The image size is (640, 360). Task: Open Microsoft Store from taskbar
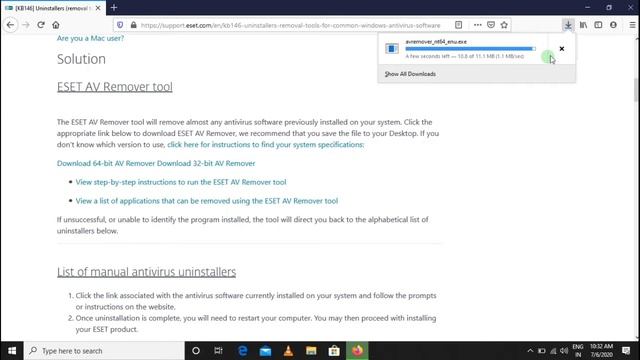point(334,351)
